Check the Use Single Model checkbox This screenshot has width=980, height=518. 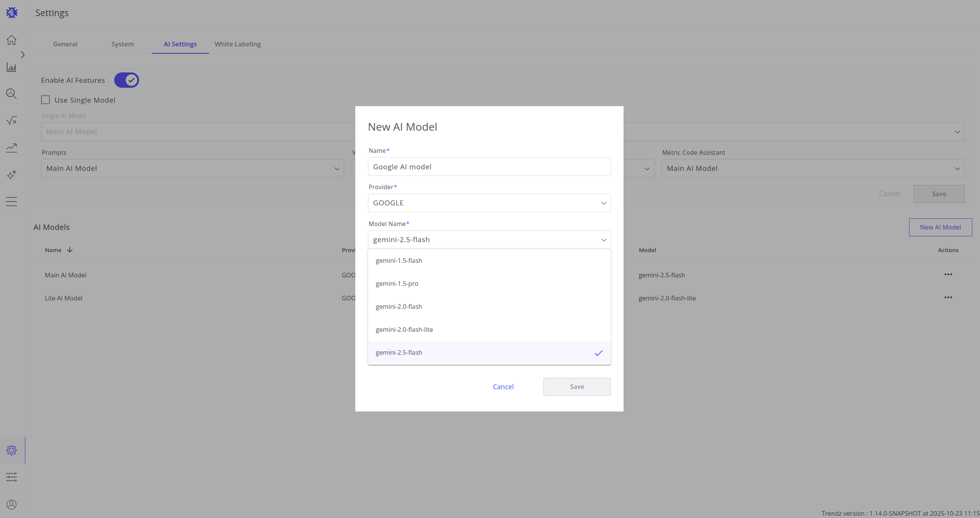point(46,100)
